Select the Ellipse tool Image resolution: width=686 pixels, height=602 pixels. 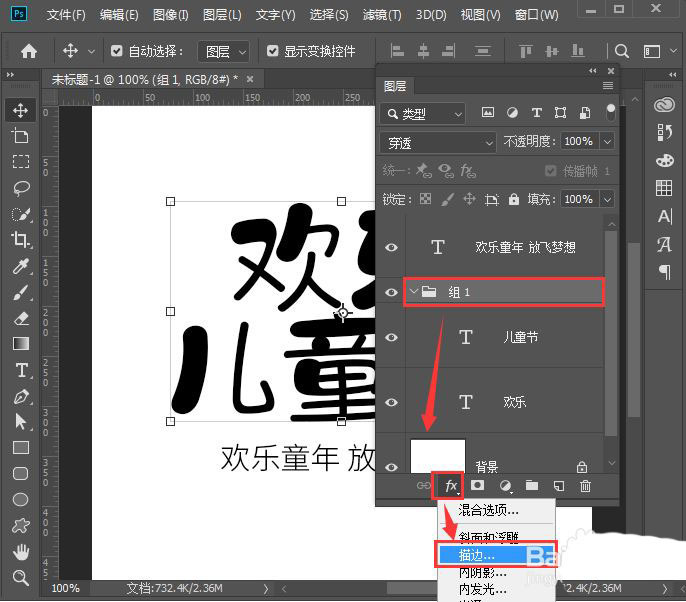(20, 499)
